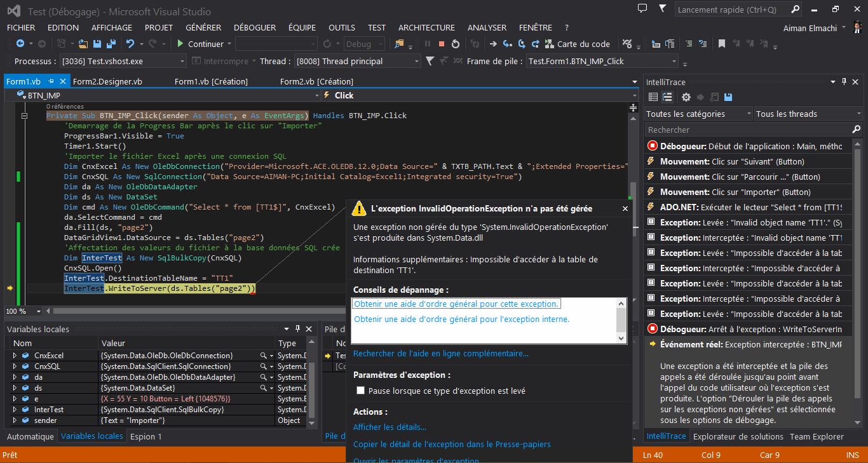Open the zoom 100 % dropdown

39,311
